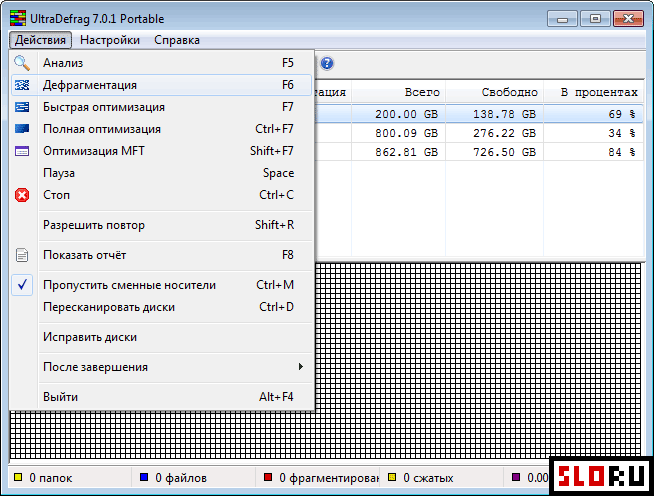Image resolution: width=654 pixels, height=496 pixels.
Task: Click the purple legend swatch
Action: pyautogui.click(x=516, y=477)
